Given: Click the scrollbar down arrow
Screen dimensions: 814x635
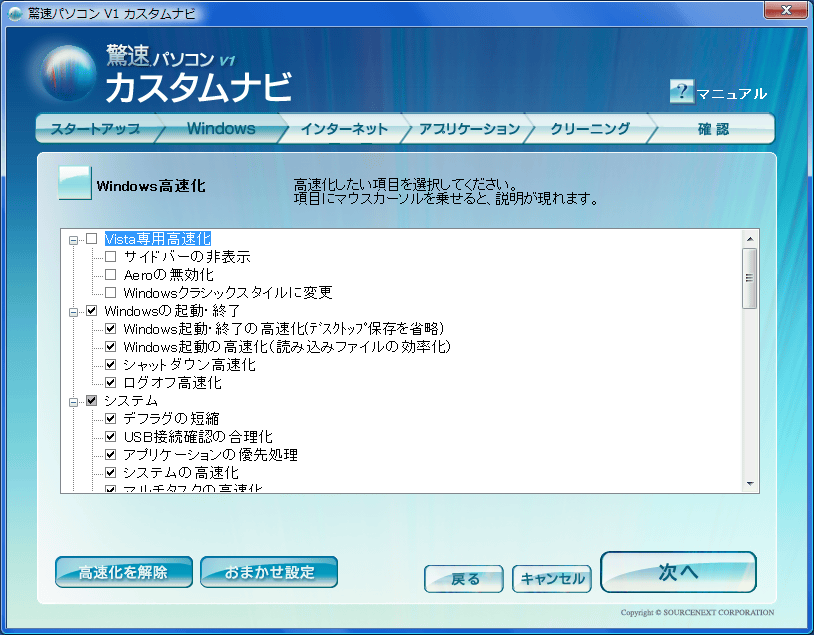Looking at the screenshot, I should pyautogui.click(x=750, y=483).
